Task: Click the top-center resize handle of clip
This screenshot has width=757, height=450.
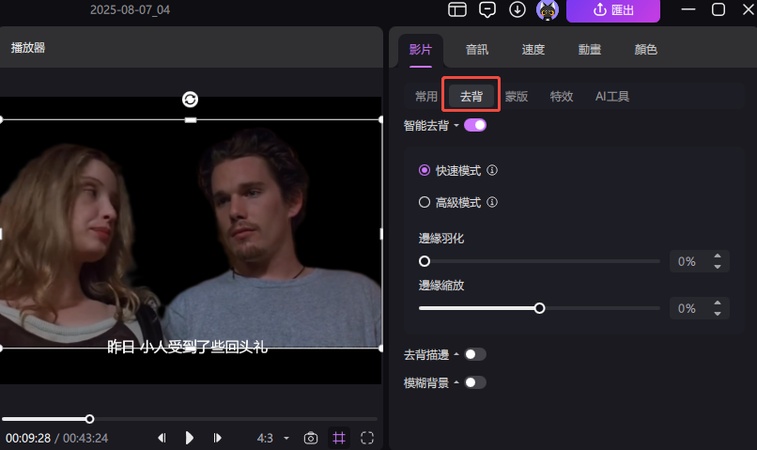Action: click(x=190, y=120)
